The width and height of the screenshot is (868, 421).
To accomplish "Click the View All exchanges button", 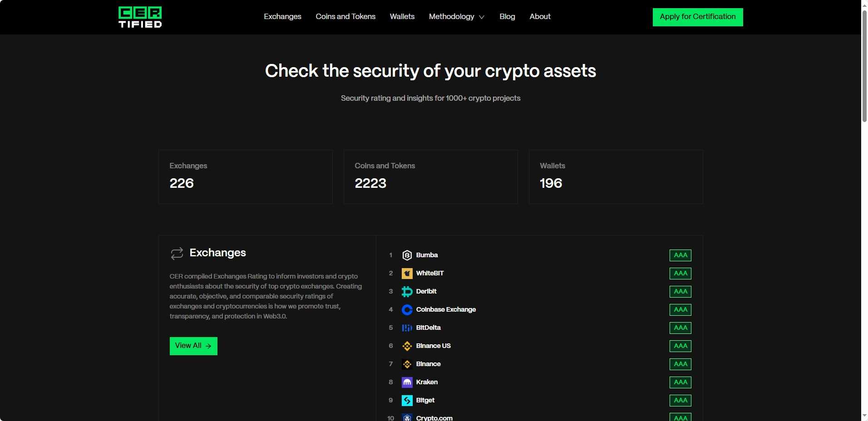I will pos(193,346).
